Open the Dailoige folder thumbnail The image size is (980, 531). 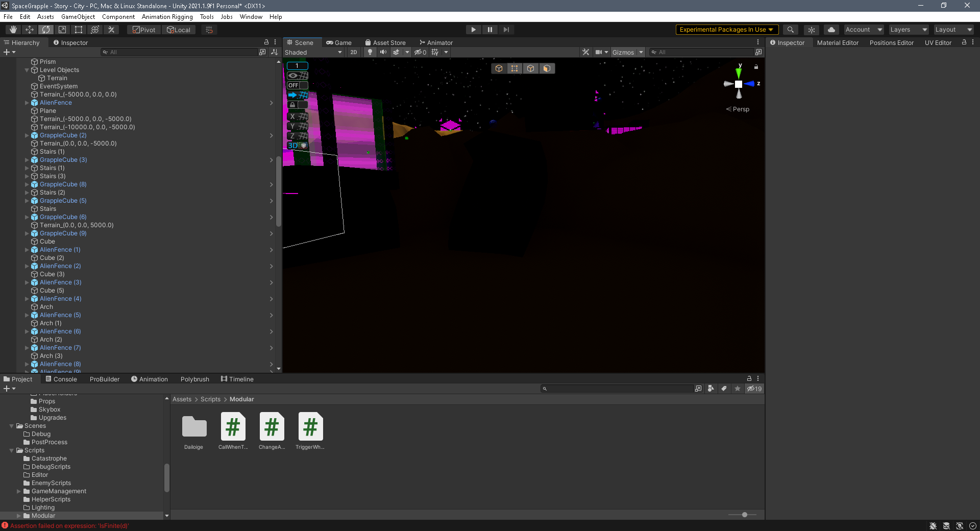tap(194, 427)
